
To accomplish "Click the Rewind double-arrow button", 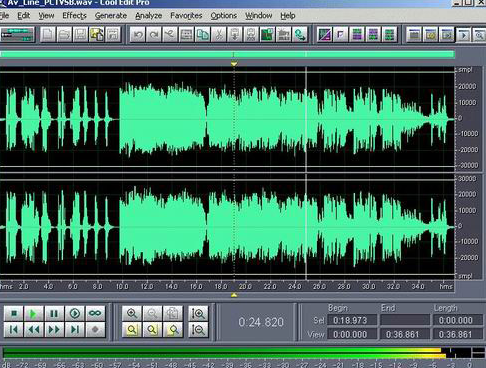I will click(34, 330).
